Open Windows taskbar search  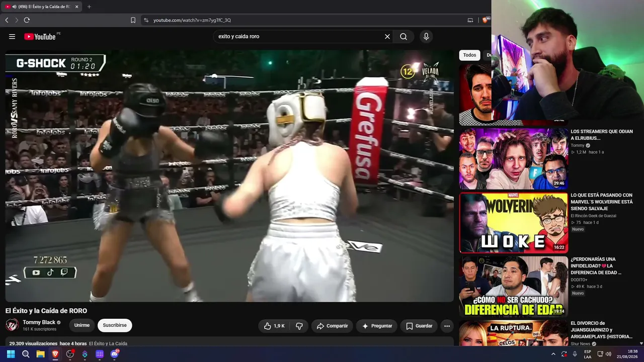coord(26,354)
